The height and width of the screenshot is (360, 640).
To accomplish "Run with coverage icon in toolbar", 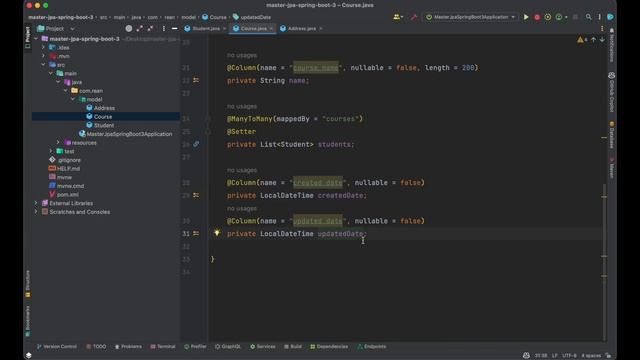I will [x=548, y=17].
